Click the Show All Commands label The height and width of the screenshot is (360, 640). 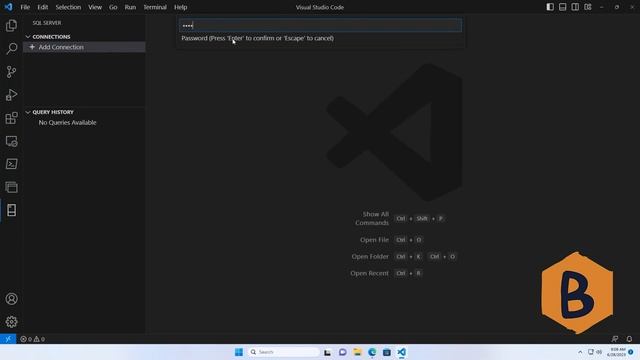pyautogui.click(x=372, y=218)
